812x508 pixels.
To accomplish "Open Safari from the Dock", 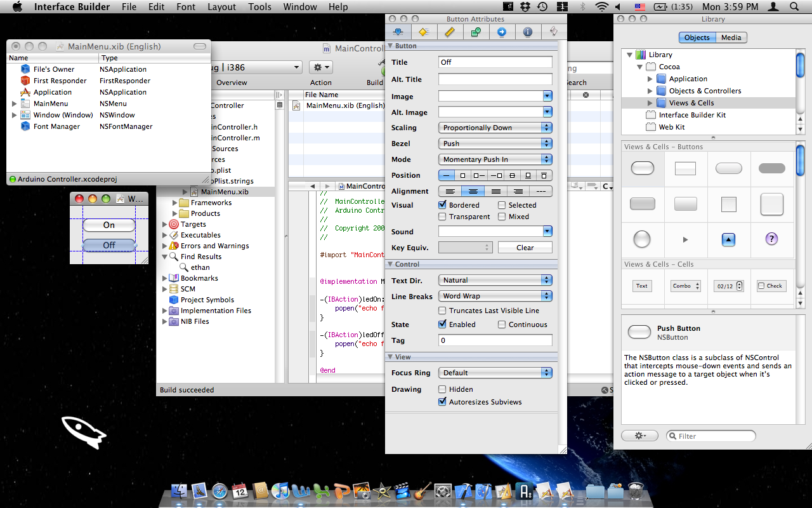I will (x=219, y=491).
